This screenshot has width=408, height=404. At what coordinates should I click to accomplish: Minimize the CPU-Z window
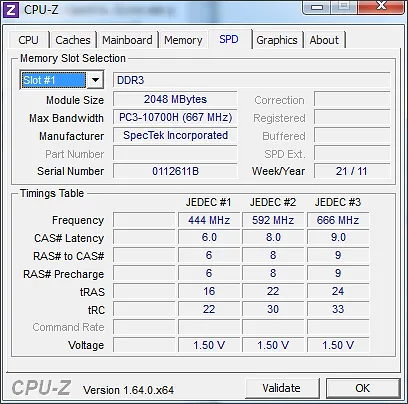coord(317,7)
